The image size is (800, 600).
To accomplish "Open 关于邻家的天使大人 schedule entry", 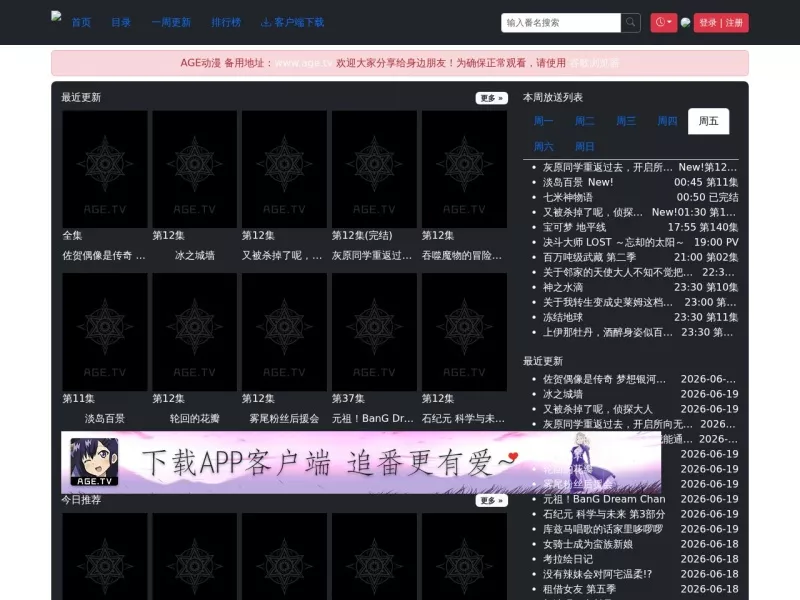I will pyautogui.click(x=618, y=272).
